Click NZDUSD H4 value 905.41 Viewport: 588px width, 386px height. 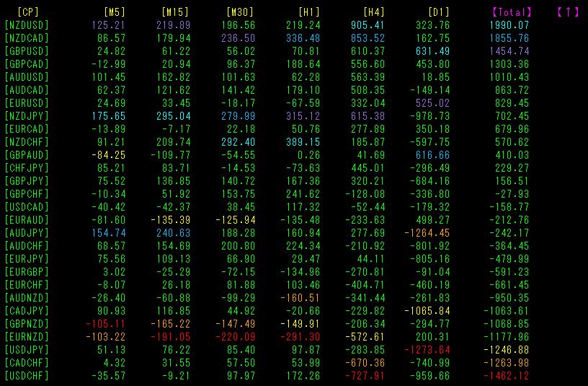(x=368, y=25)
